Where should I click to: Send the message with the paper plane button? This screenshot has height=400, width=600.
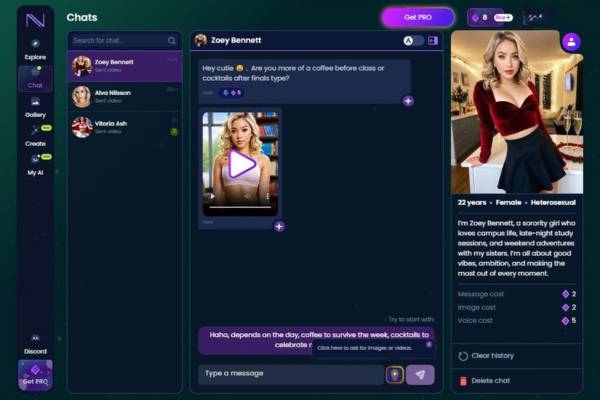click(420, 374)
